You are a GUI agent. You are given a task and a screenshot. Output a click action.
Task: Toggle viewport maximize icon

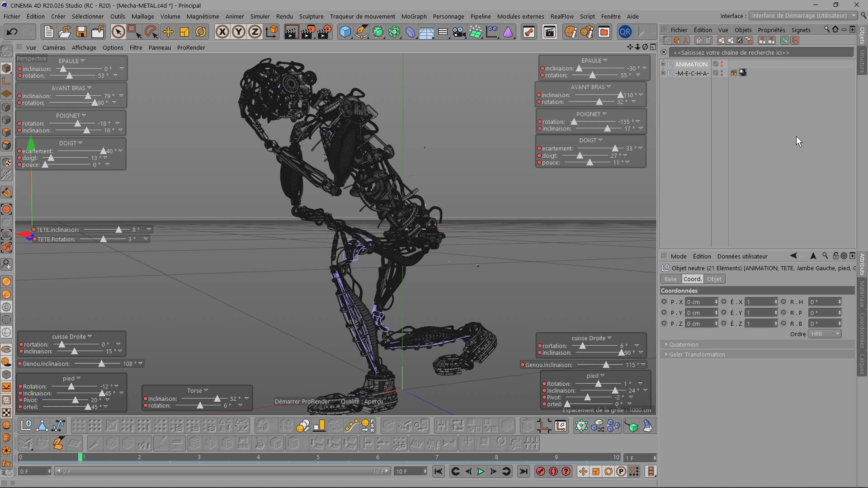[x=653, y=47]
